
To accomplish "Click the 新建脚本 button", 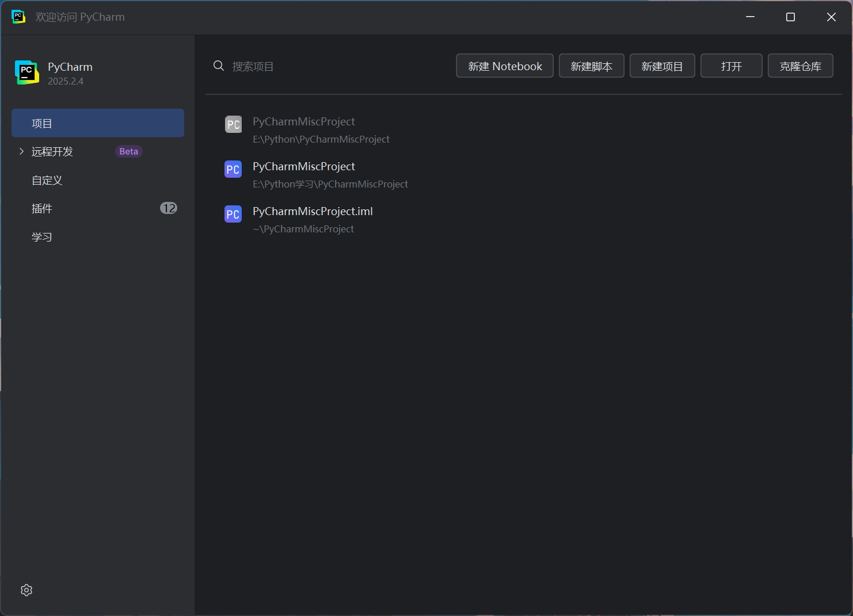I will coord(592,66).
